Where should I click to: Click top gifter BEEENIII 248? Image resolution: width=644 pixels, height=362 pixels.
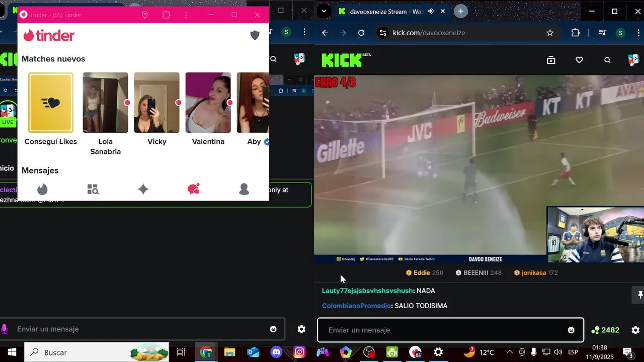coord(478,273)
